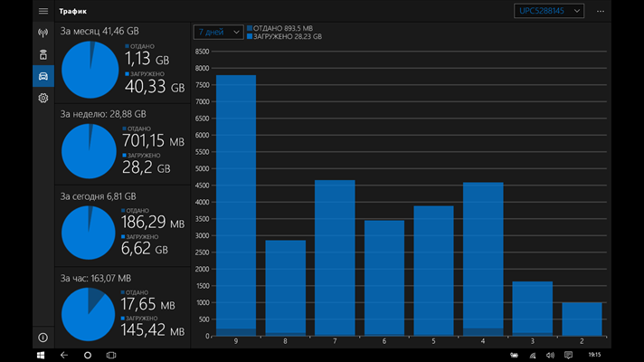Click the Windows Start button
Viewport: 644px width, 362px height.
[x=41, y=355]
